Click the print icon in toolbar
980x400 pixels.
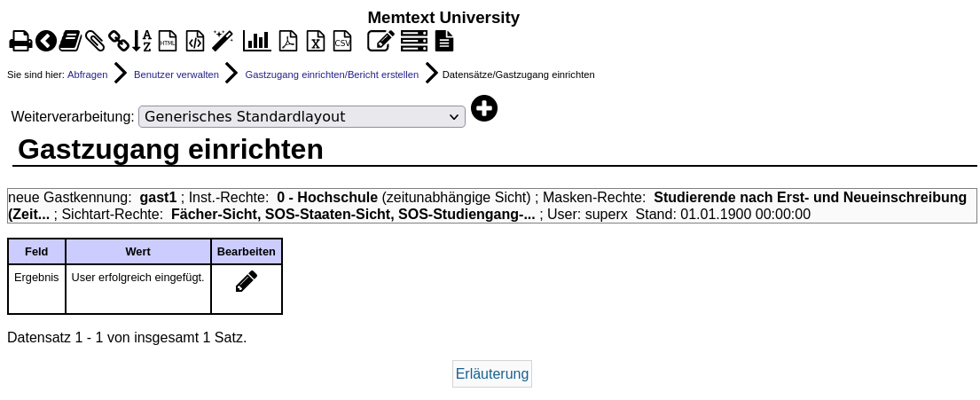20,41
